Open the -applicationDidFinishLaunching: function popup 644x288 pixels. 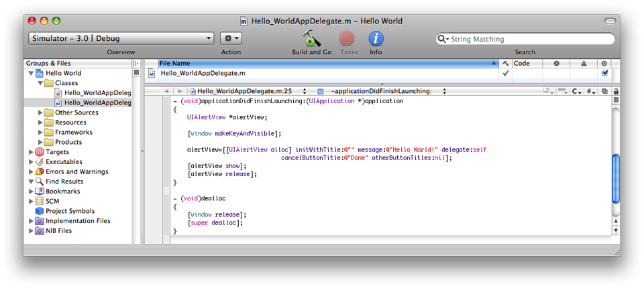pyautogui.click(x=382, y=91)
